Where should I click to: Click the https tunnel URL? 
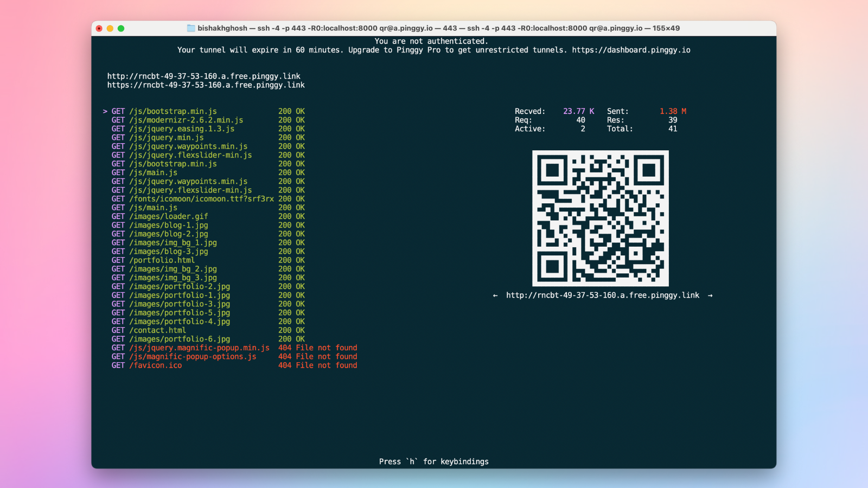click(206, 85)
